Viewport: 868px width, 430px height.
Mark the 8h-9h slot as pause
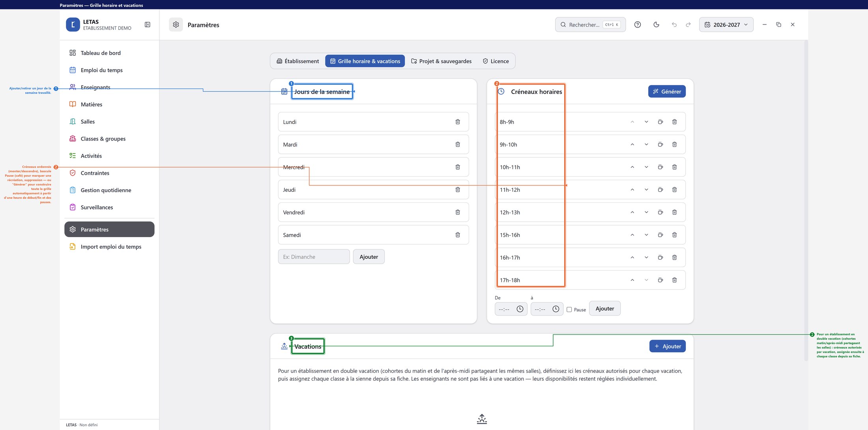[660, 122]
